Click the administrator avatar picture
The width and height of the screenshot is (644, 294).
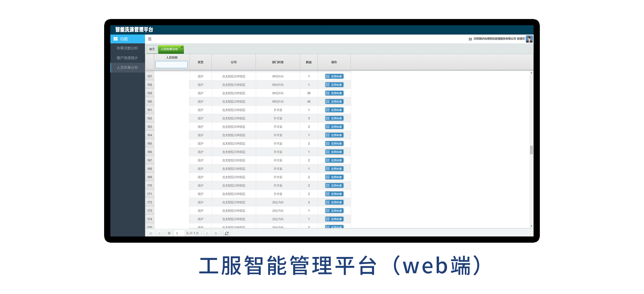click(x=529, y=39)
